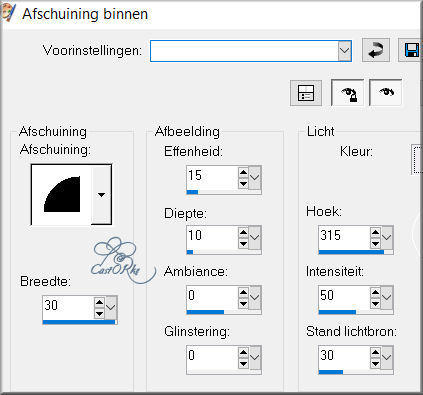Increase Ambiance with the up arrow
Viewport: 423px width, 395px height.
pos(243,292)
